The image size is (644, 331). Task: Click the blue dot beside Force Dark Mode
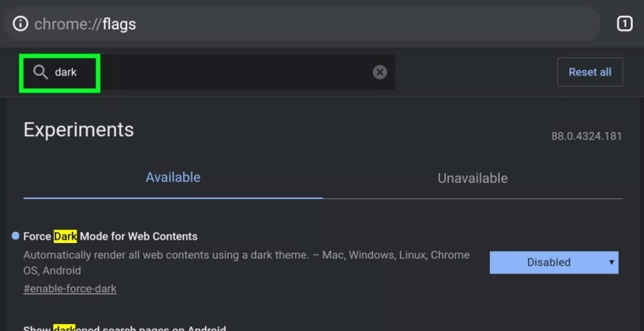16,236
